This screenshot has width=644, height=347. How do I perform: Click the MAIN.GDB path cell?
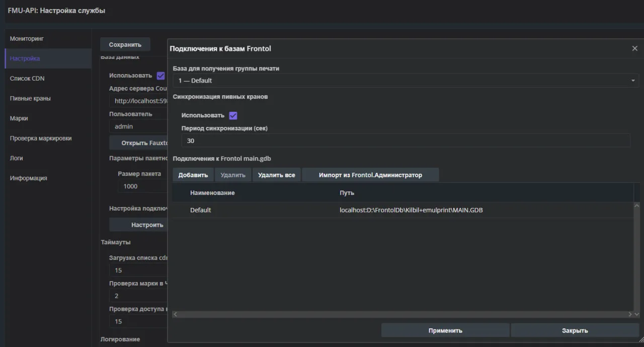point(411,210)
